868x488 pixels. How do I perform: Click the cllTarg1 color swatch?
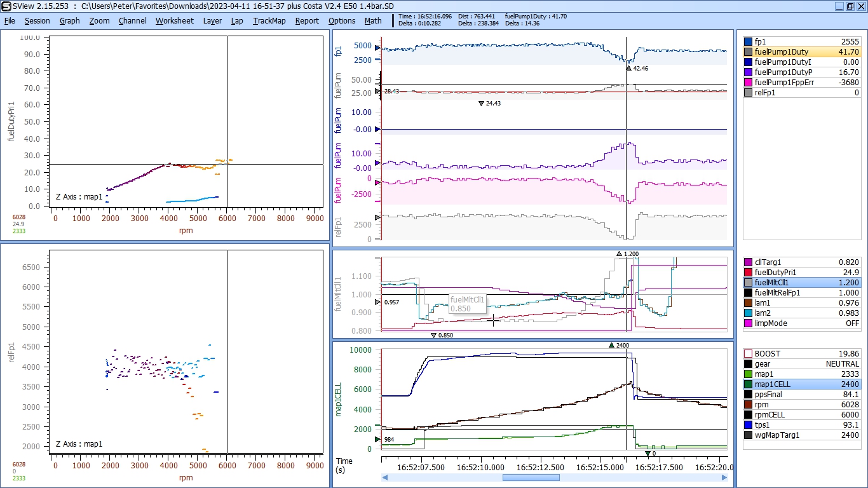click(x=748, y=262)
